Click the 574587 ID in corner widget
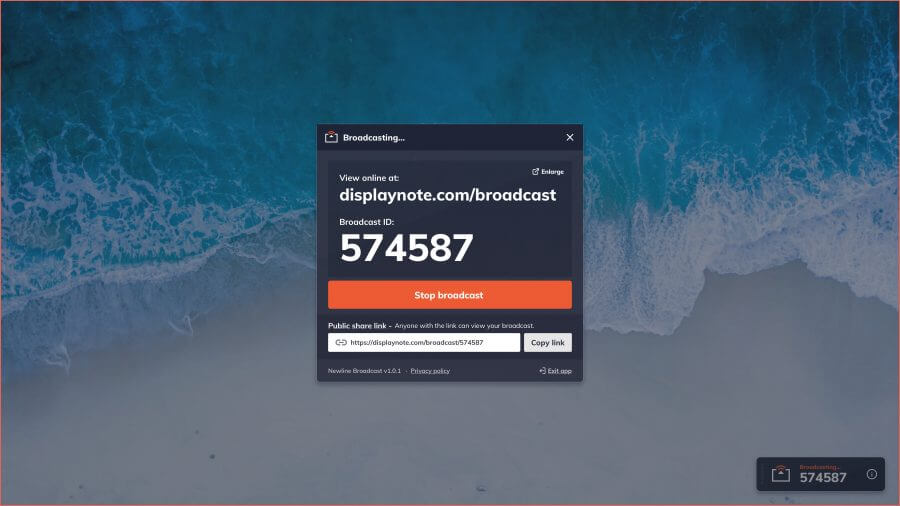 point(823,477)
